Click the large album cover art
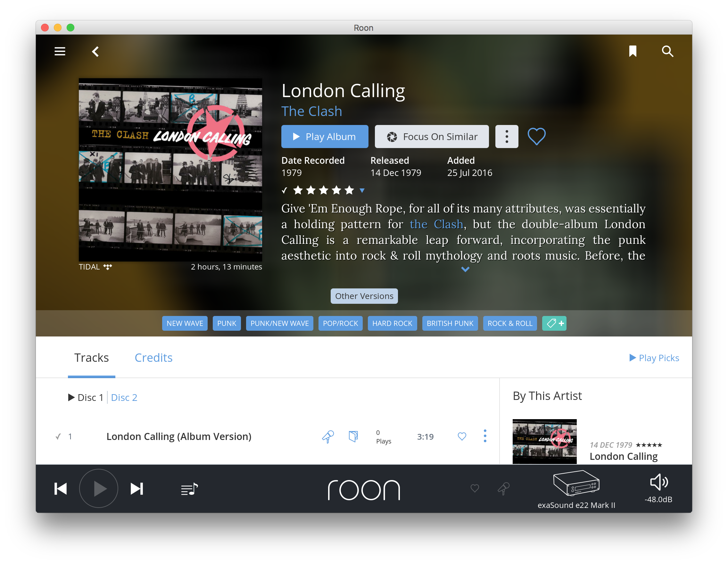 [170, 170]
